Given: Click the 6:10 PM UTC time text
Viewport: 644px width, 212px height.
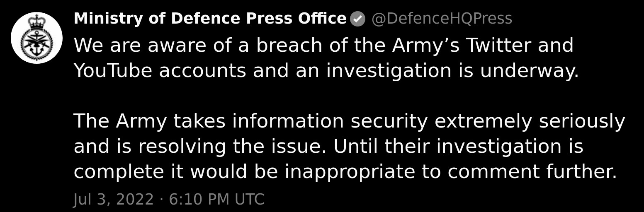Looking at the screenshot, I should click(x=216, y=200).
